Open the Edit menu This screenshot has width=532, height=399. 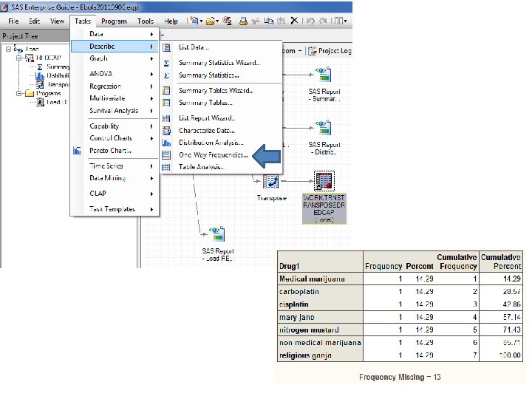pyautogui.click(x=34, y=21)
